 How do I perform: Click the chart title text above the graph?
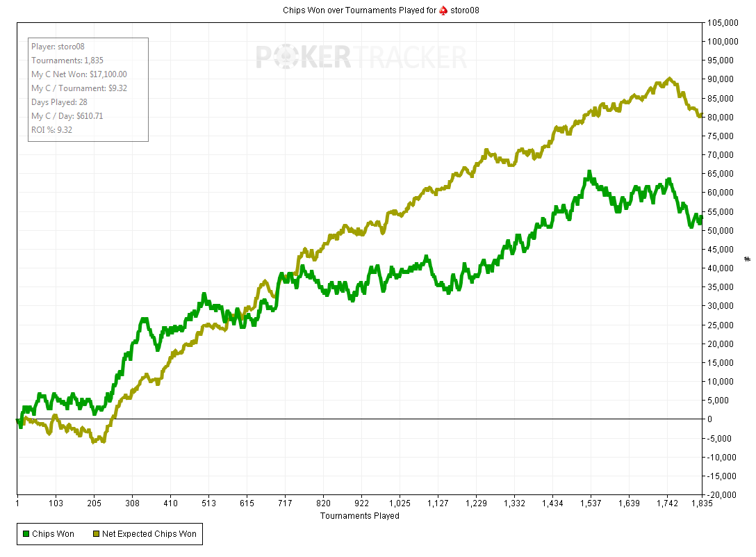(x=360, y=10)
